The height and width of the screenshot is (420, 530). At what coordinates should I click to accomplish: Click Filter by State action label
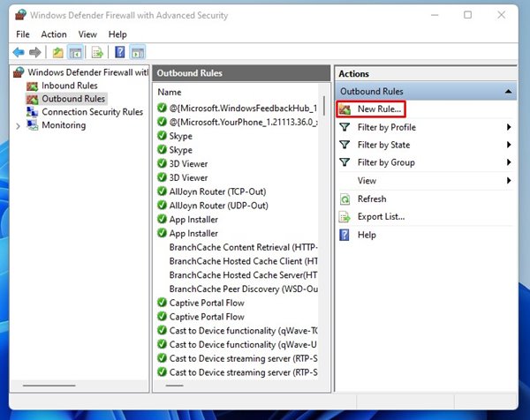click(383, 145)
